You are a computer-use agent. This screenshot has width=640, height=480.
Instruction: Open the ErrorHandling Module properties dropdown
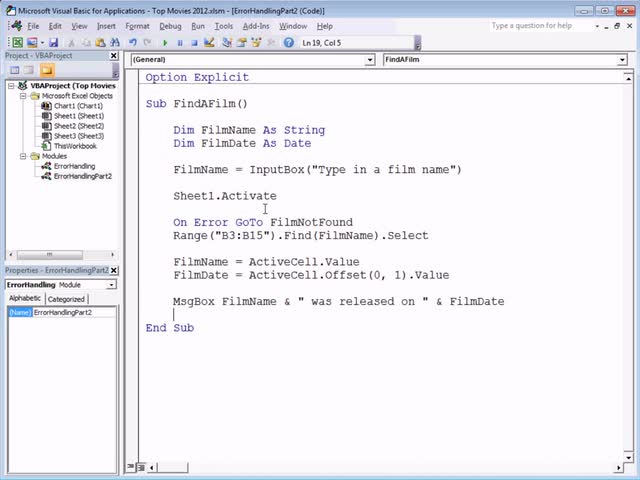[x=111, y=285]
